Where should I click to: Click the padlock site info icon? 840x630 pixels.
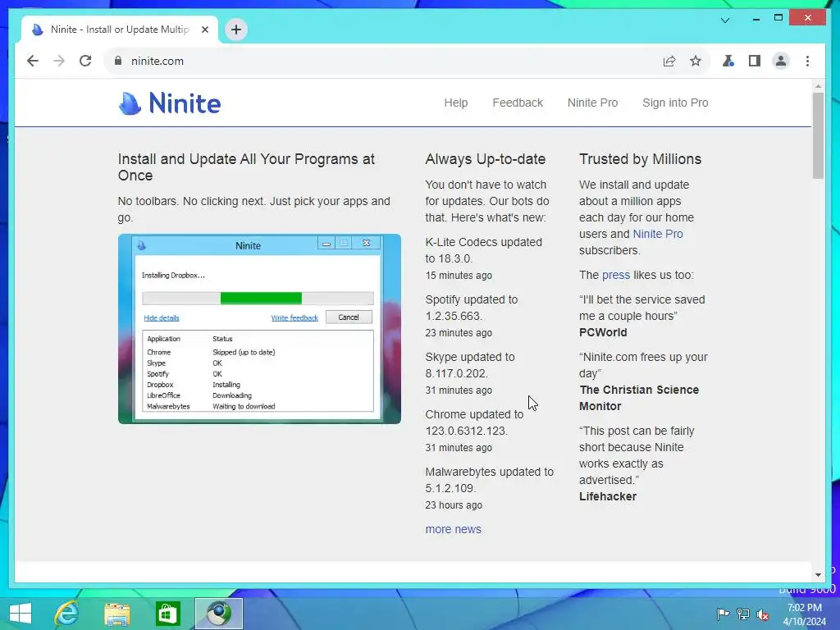(118, 61)
